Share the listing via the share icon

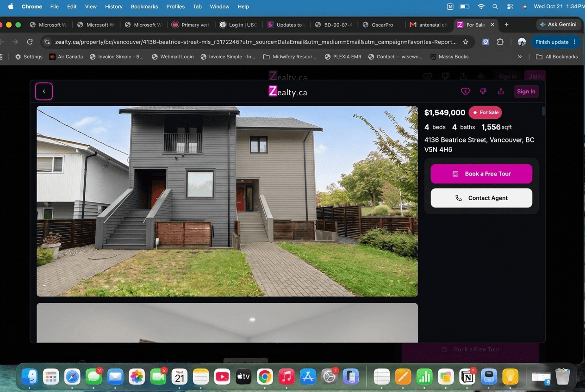tap(501, 92)
